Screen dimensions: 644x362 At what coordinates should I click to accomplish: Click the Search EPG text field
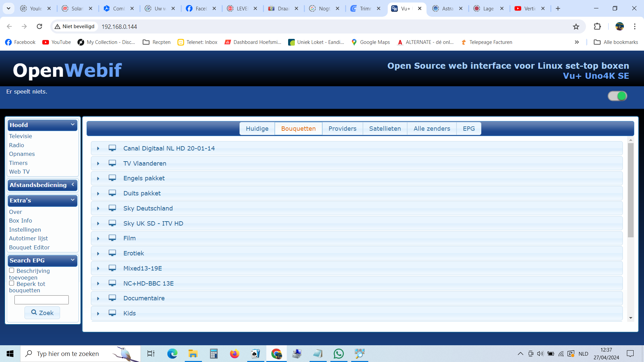[42, 300]
